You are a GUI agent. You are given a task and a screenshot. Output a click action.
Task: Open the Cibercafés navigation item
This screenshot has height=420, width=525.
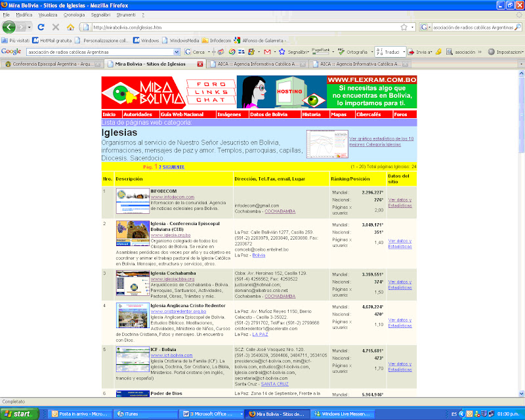368,114
